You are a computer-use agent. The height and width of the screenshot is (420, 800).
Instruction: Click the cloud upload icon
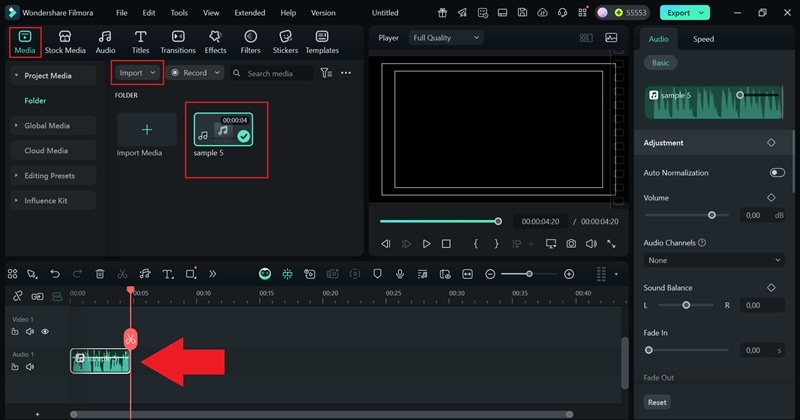542,13
